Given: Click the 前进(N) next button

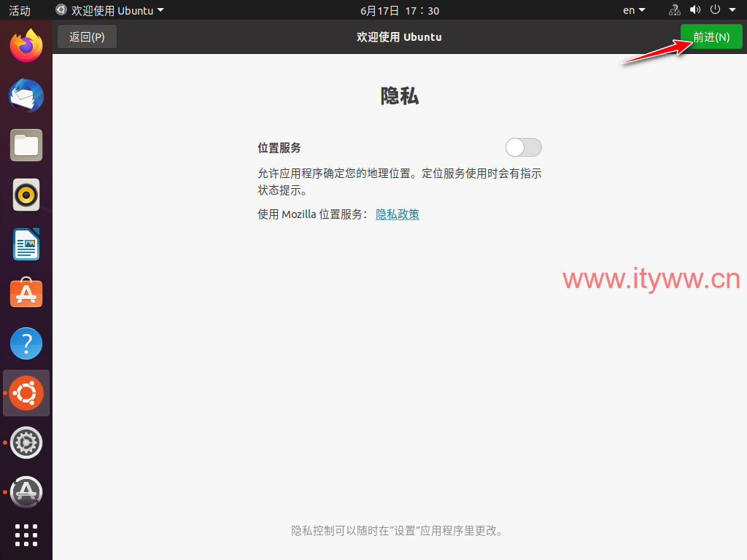Looking at the screenshot, I should (x=711, y=36).
